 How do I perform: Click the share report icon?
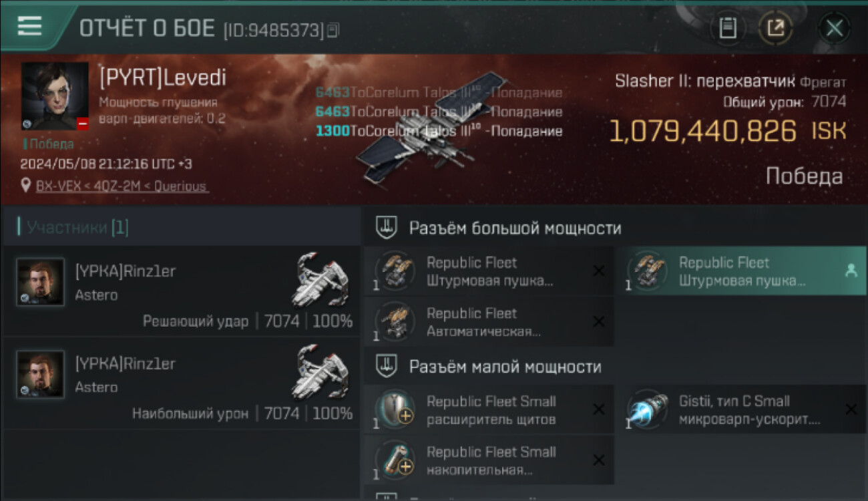[x=775, y=28]
